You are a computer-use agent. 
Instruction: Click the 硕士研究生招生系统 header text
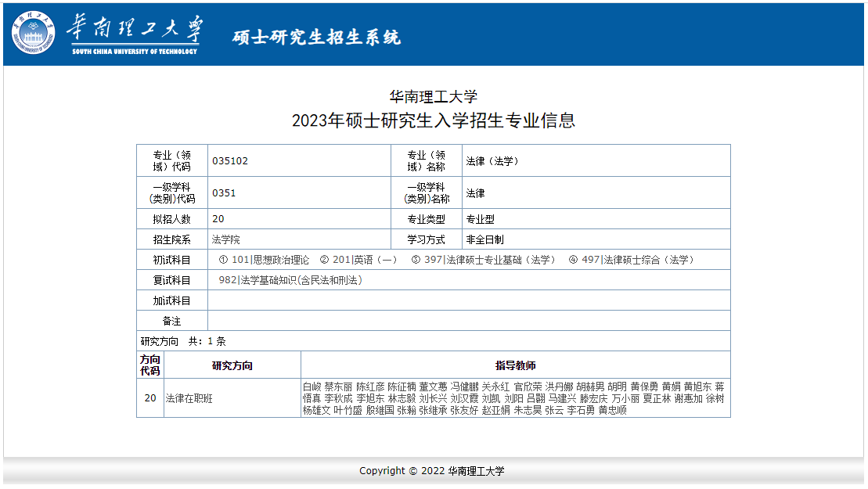[316, 37]
